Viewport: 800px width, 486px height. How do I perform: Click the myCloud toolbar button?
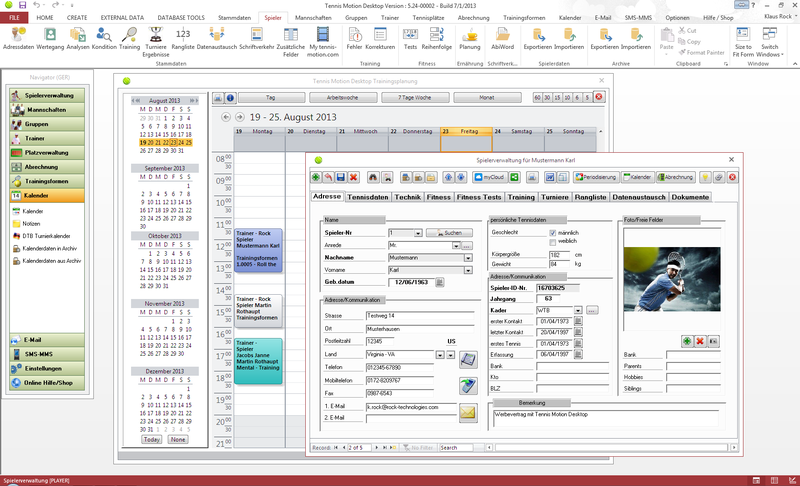(x=488, y=177)
